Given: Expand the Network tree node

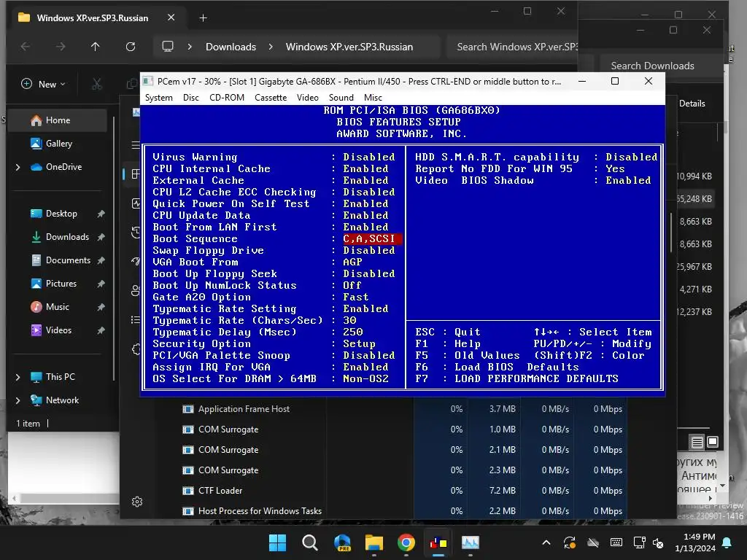Looking at the screenshot, I should coord(18,400).
